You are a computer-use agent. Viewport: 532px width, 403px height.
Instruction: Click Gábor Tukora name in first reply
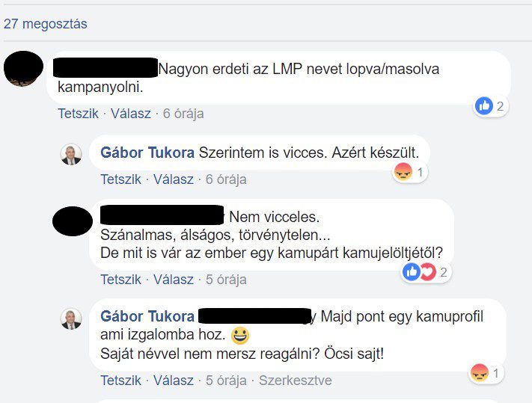coord(147,153)
